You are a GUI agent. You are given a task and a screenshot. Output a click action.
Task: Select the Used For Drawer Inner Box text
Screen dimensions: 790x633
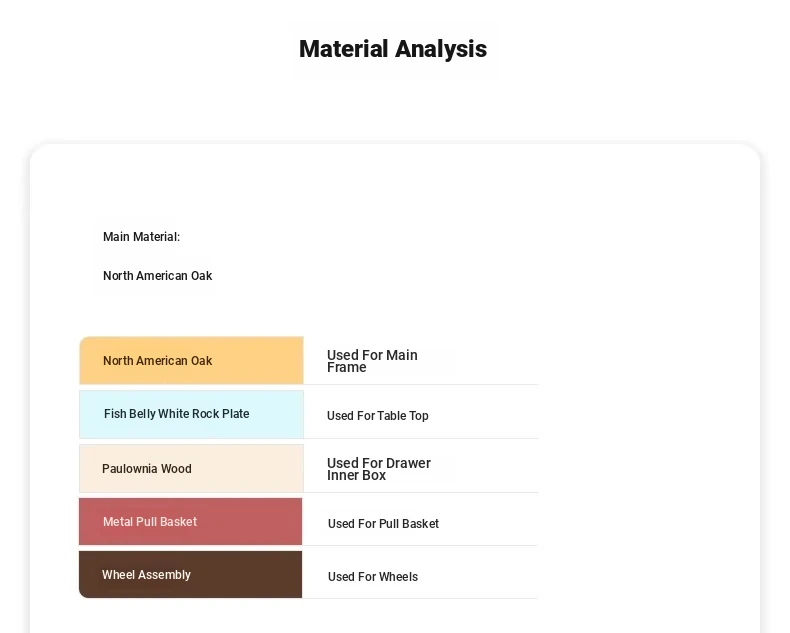[378, 469]
